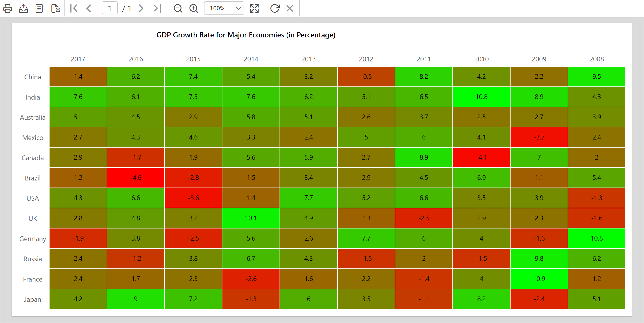The image size is (644, 323).
Task: Fit the report to the full window
Action: [x=254, y=8]
